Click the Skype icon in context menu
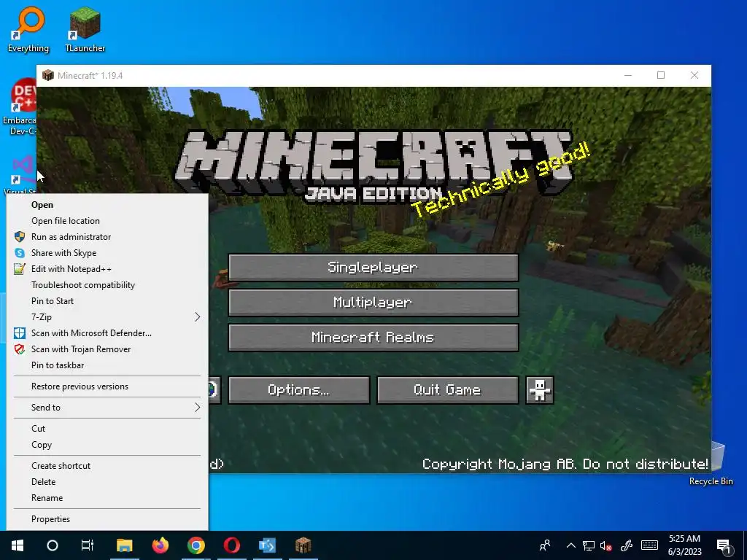The height and width of the screenshot is (560, 747). (20, 253)
